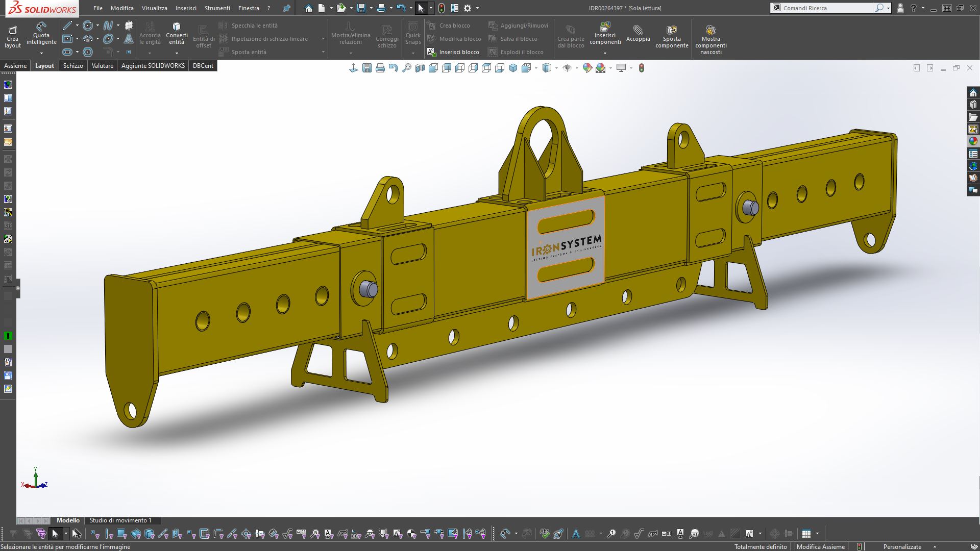The image size is (980, 551).
Task: Click the view orientation normal-to icon
Action: [354, 68]
